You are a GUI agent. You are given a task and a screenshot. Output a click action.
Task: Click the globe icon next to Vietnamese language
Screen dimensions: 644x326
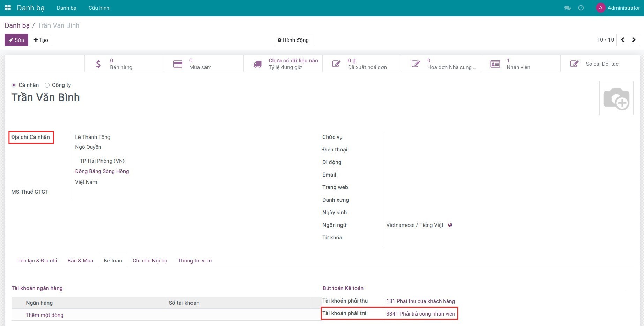(450, 225)
